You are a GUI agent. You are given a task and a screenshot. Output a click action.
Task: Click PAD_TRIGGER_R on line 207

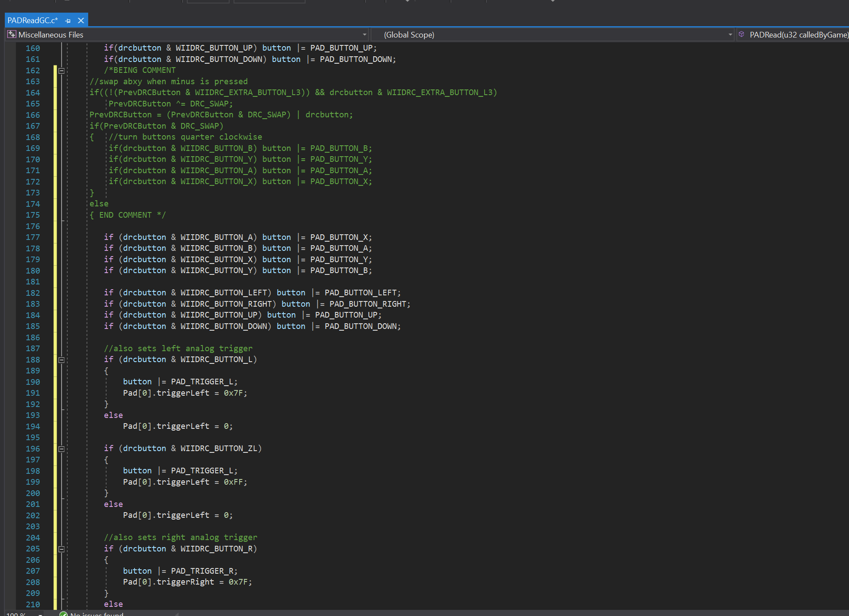pyautogui.click(x=202, y=571)
